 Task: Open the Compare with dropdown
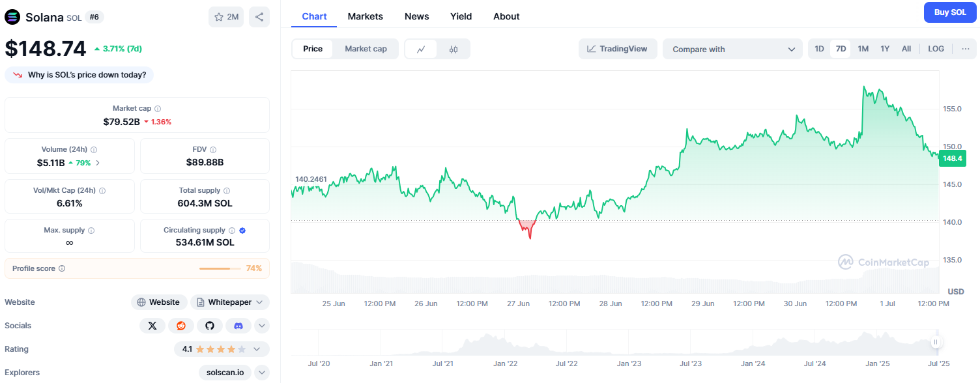(x=733, y=49)
